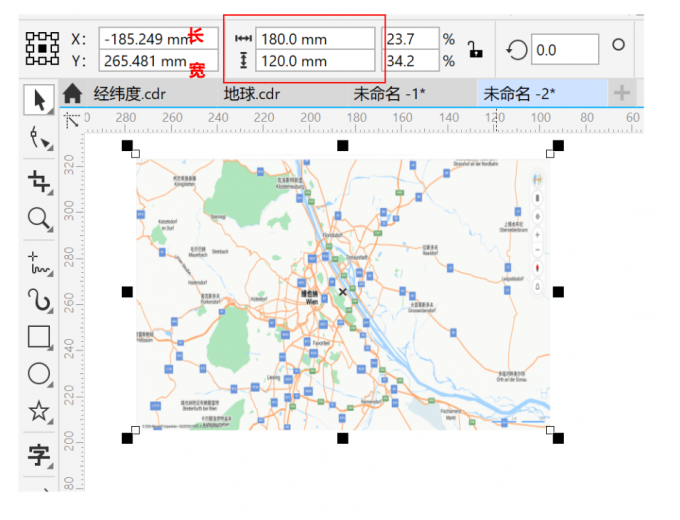Click the top-right selection handle
The height and width of the screenshot is (520, 680).
[x=558, y=146]
